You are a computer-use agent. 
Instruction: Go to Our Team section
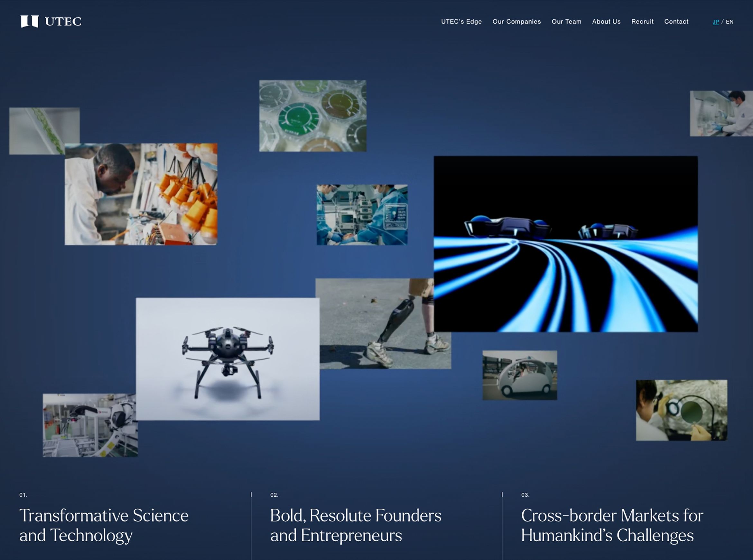pos(566,22)
